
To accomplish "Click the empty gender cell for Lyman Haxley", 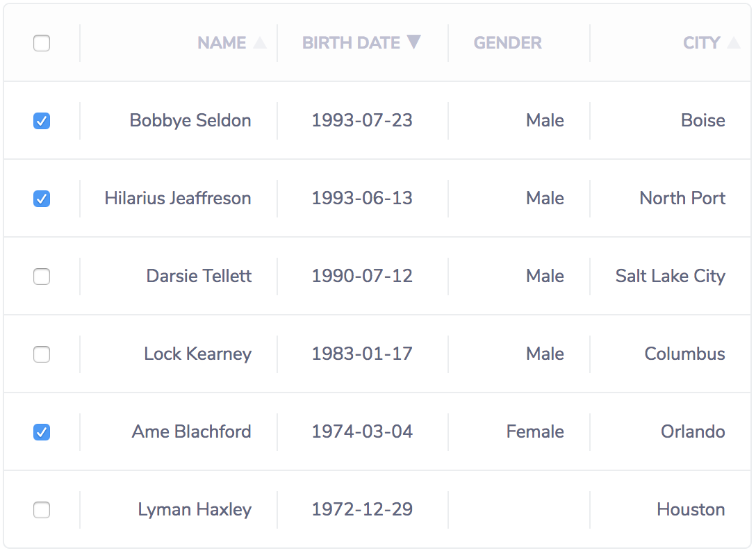I will 519,510.
